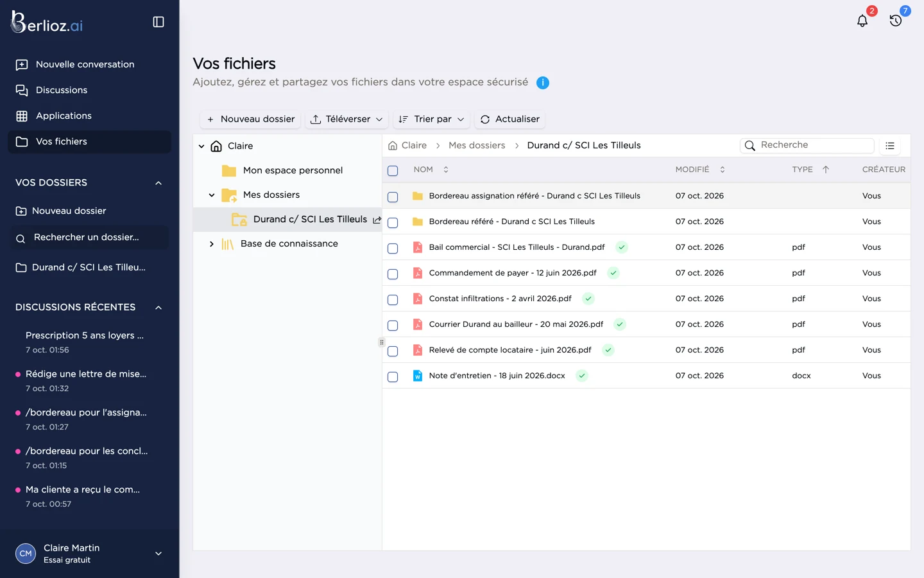Collapse the Vos dossiers section

point(158,183)
